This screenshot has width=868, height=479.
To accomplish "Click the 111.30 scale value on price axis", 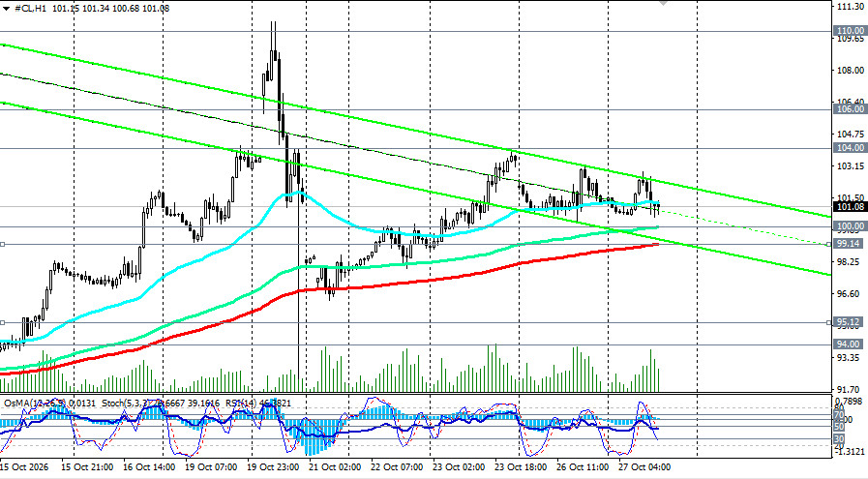I will coord(851,6).
